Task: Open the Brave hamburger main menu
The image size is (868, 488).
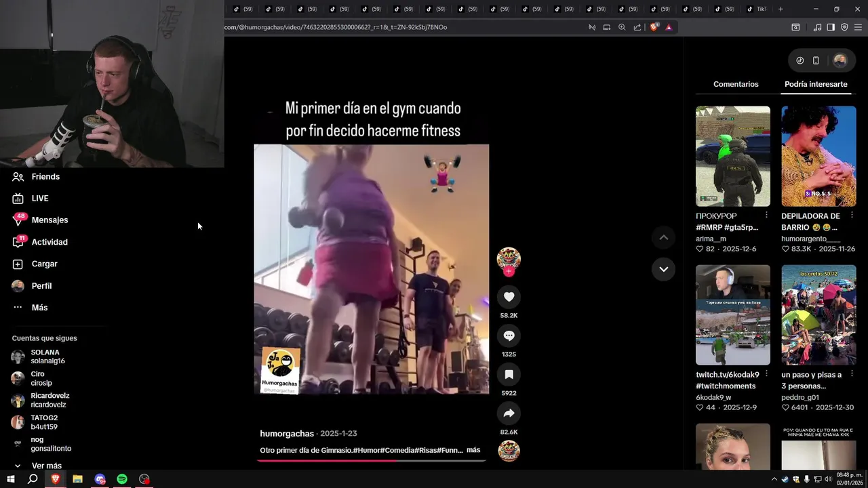Action: point(858,27)
